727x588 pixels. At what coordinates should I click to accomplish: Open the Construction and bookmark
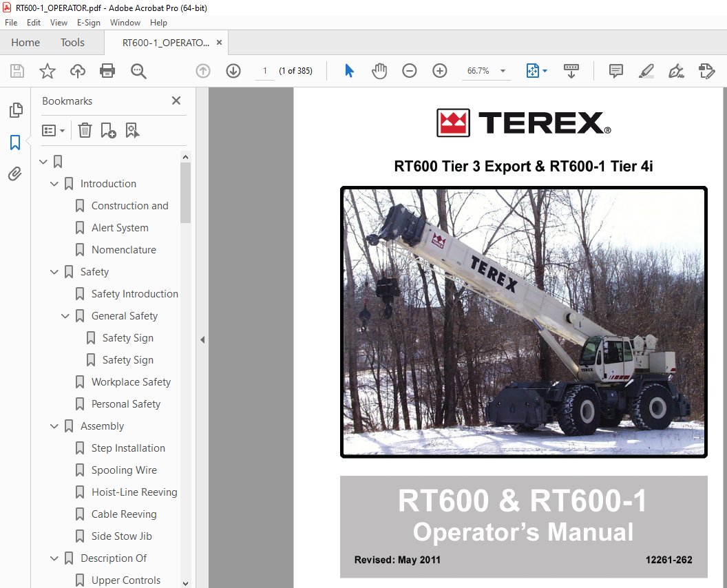pyautogui.click(x=130, y=206)
